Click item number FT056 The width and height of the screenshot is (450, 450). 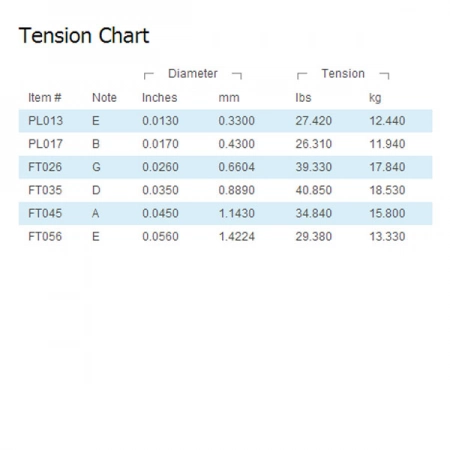(45, 237)
